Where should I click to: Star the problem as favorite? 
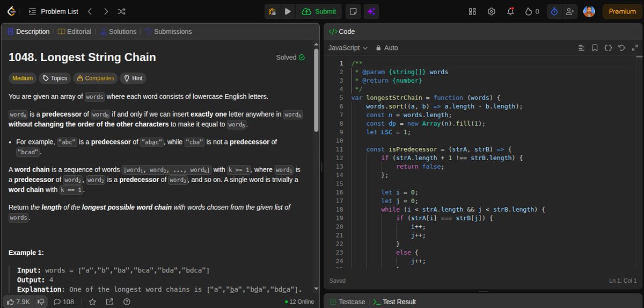tap(92, 302)
